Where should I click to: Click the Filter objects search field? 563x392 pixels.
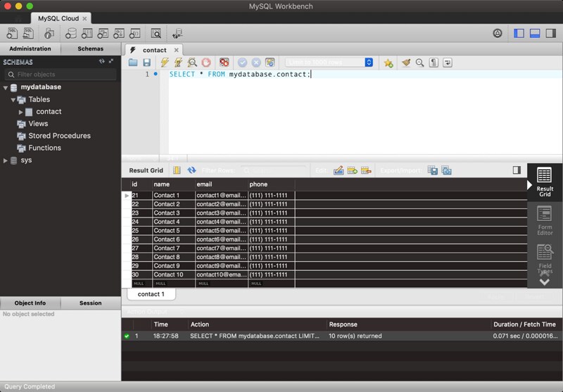[60, 75]
